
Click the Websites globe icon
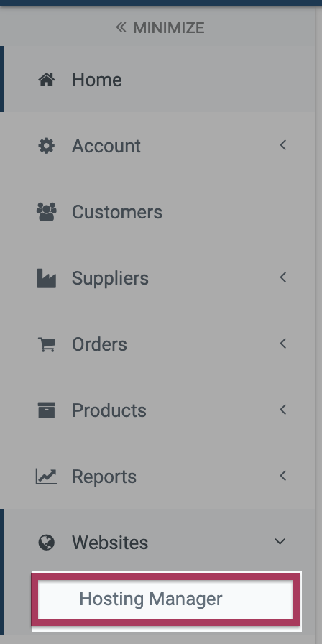(47, 543)
